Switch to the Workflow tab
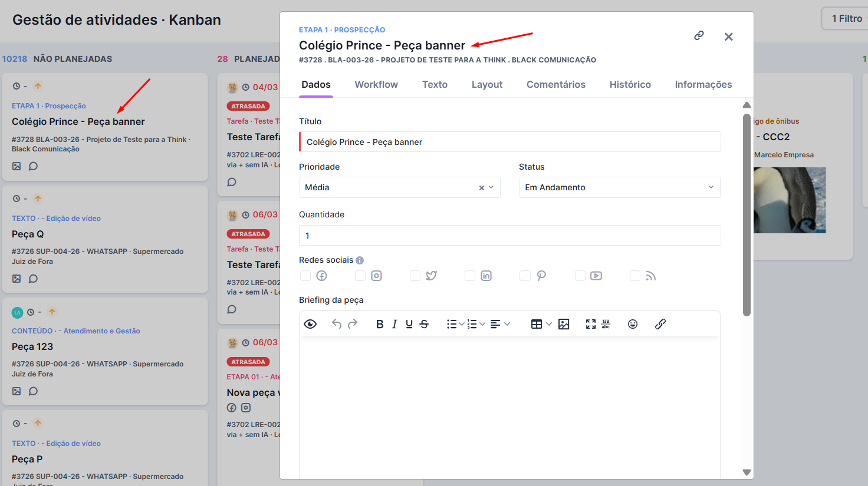Viewport: 868px width, 486px height. 376,84
